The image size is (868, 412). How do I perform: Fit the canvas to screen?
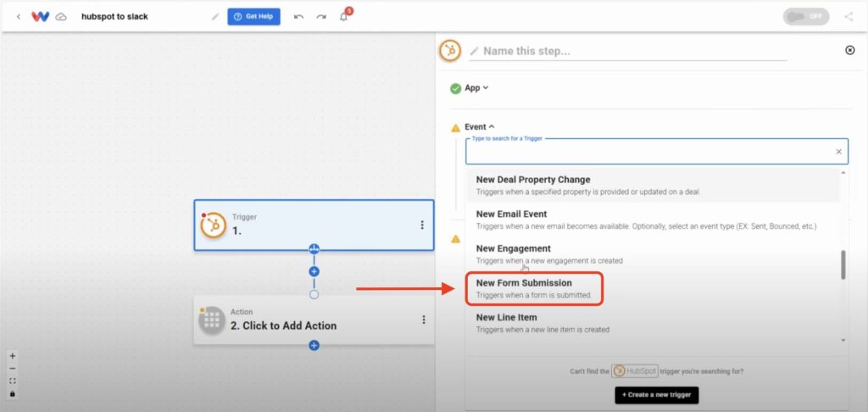point(13,381)
